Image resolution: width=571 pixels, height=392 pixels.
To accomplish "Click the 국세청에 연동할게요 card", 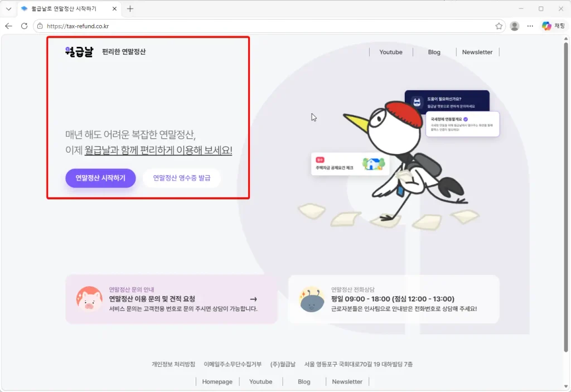I will [462, 124].
